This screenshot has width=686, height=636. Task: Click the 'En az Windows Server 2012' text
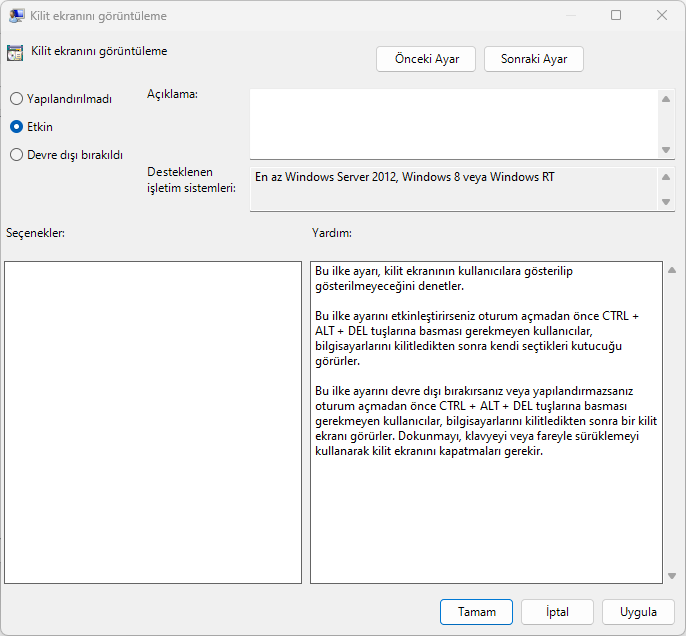(x=405, y=177)
